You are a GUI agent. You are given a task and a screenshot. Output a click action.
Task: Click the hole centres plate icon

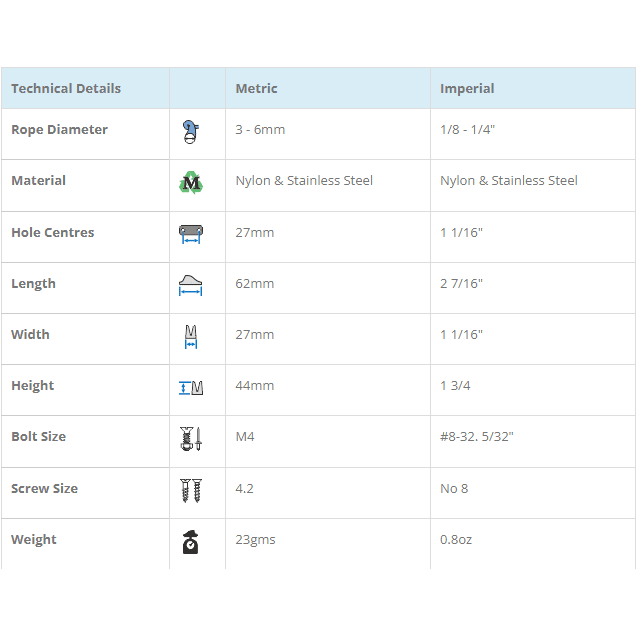point(191,233)
